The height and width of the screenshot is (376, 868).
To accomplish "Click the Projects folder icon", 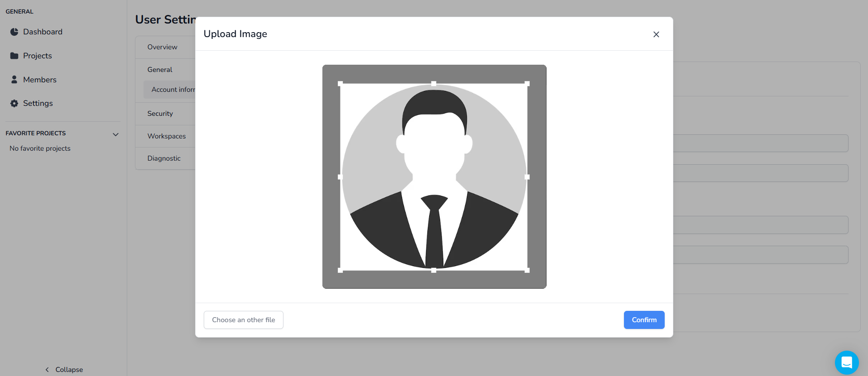I will [x=14, y=56].
